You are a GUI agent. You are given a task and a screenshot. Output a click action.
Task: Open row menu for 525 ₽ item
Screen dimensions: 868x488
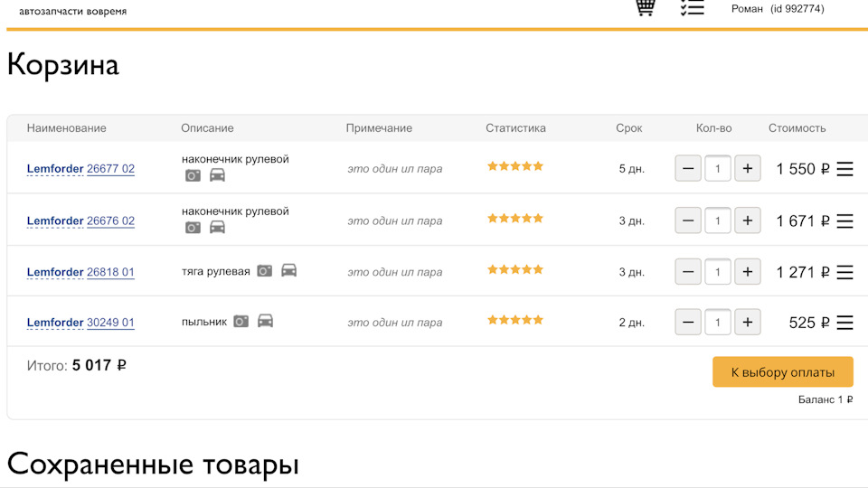pyautogui.click(x=844, y=323)
